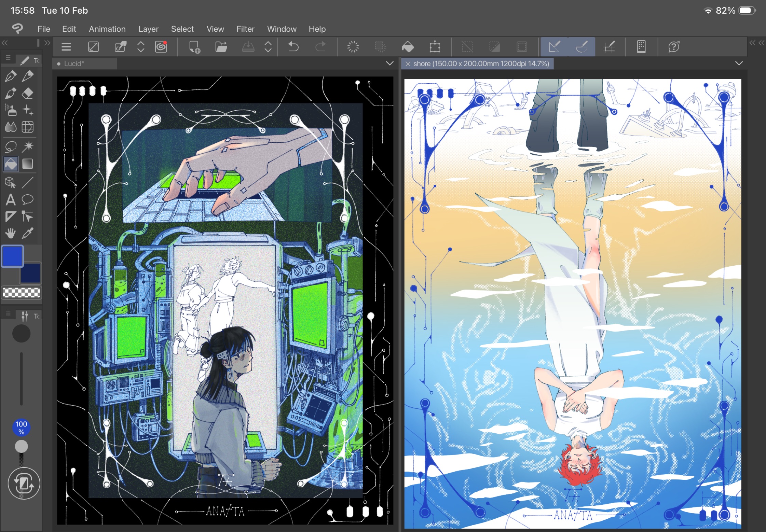Click the rotate canvas reset circular button
This screenshot has width=766, height=532.
pos(24,483)
